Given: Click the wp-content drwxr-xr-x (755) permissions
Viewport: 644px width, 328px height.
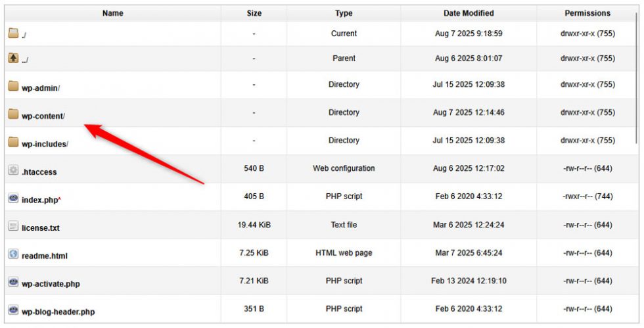Looking at the screenshot, I should tap(587, 112).
